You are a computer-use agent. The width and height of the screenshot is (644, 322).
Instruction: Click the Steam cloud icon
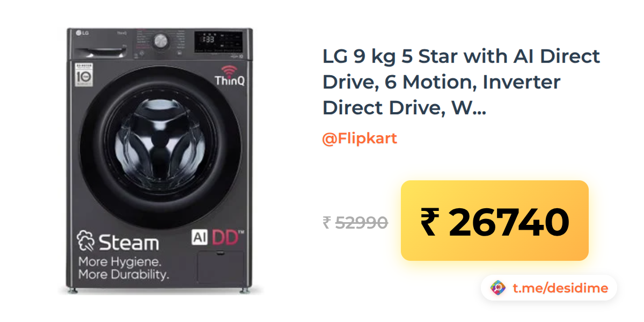(x=86, y=241)
